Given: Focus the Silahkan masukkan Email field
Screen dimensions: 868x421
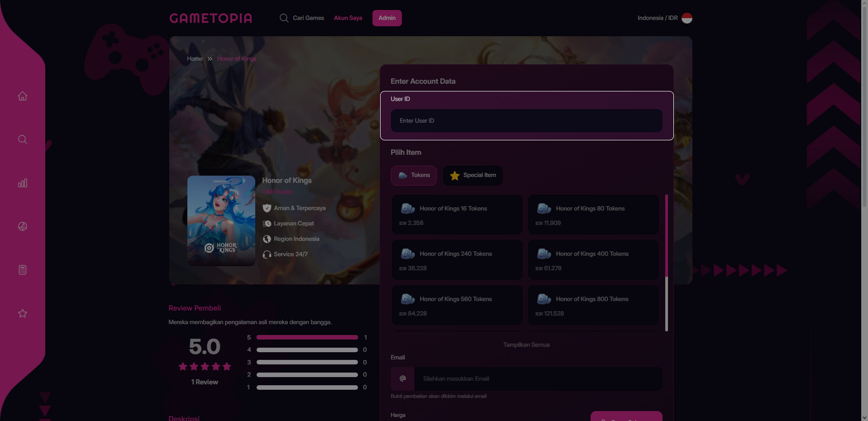Looking at the screenshot, I should click(538, 378).
